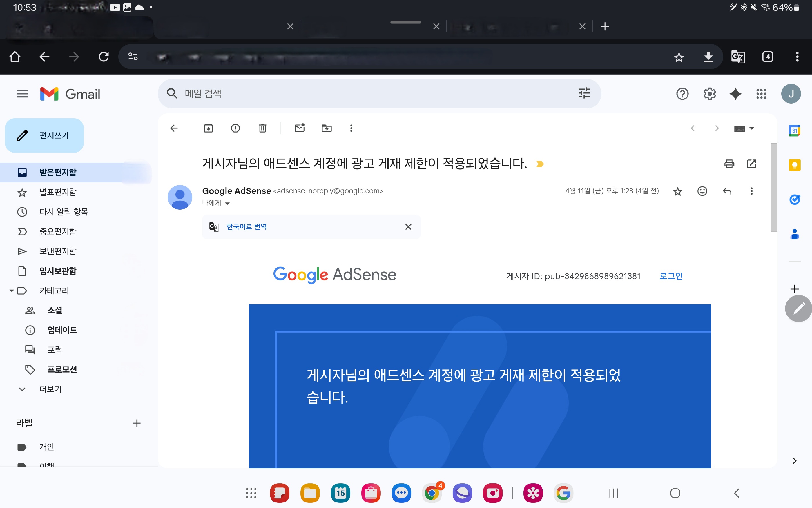Select the 프로모션 category
This screenshot has height=508, width=812.
(x=62, y=370)
